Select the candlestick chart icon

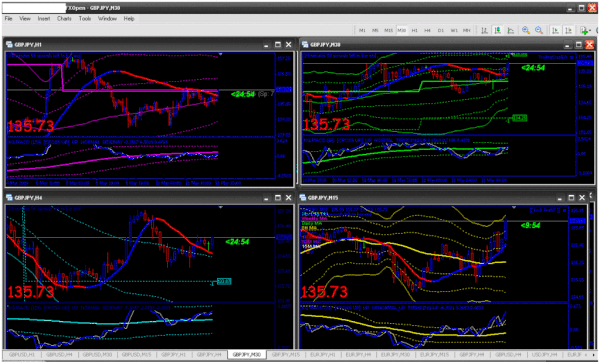coord(497,30)
